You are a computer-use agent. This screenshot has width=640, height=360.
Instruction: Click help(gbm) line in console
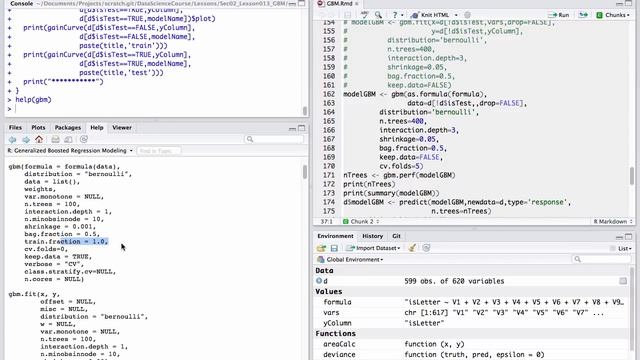pyautogui.click(x=33, y=100)
